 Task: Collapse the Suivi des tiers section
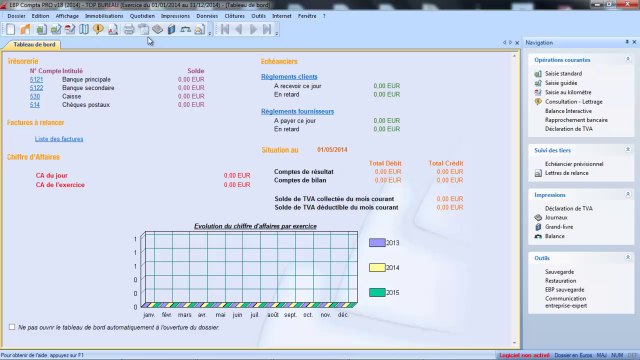(628, 150)
